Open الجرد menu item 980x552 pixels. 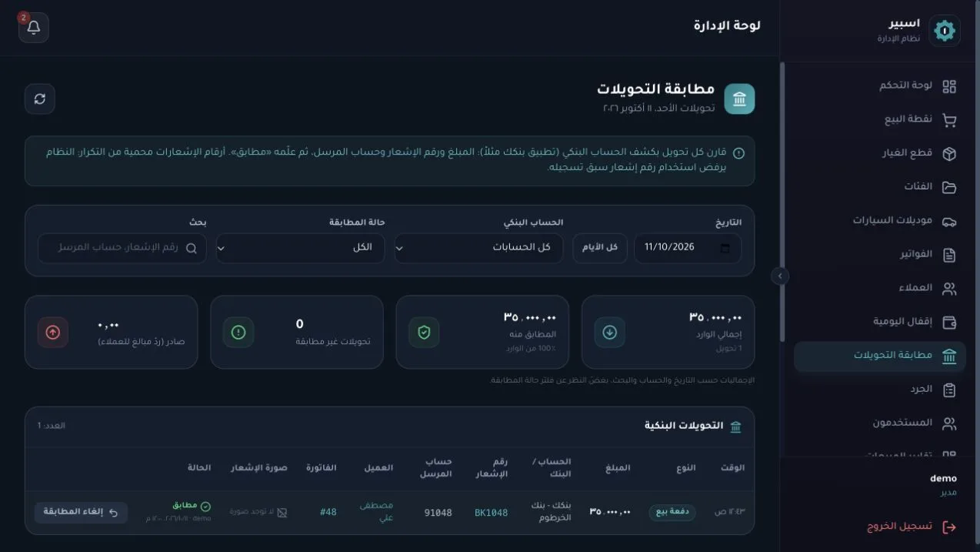click(879, 390)
